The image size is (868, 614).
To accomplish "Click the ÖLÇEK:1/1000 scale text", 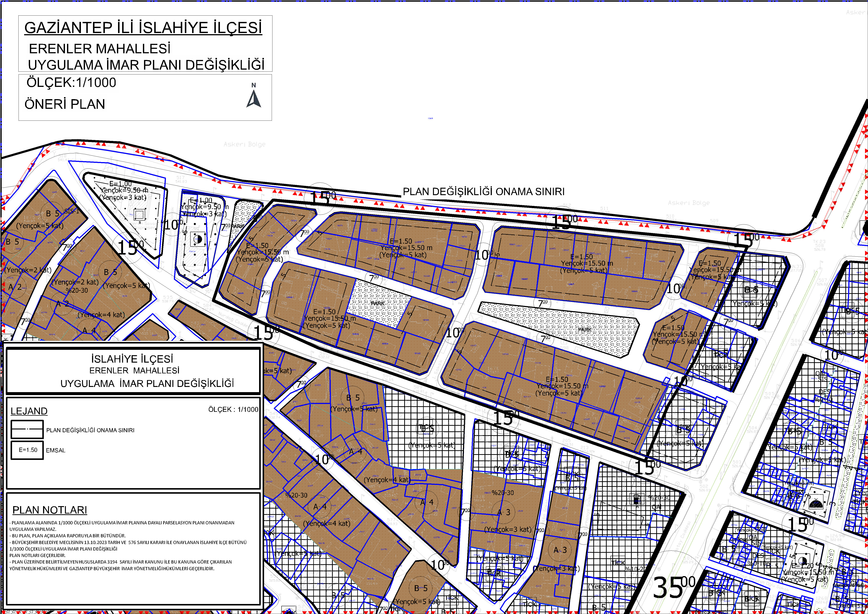I will (x=71, y=82).
